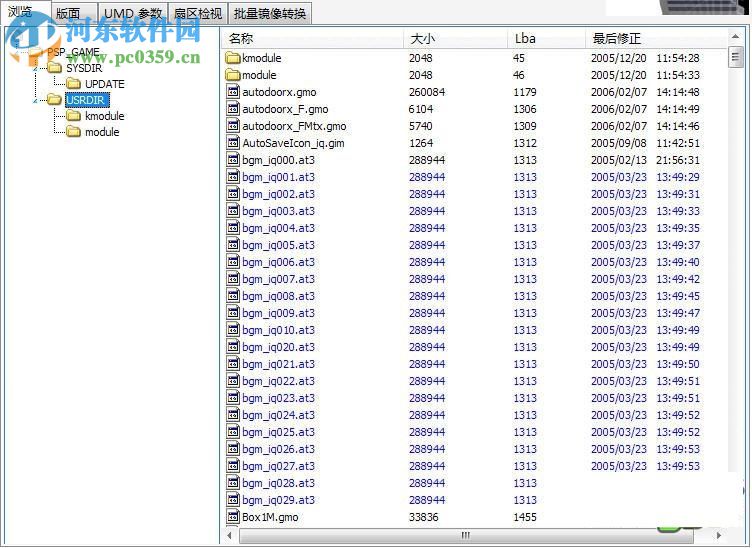Viewport: 752px width, 548px height.
Task: Click file name bgm_iq027.at3
Action: [x=279, y=466]
